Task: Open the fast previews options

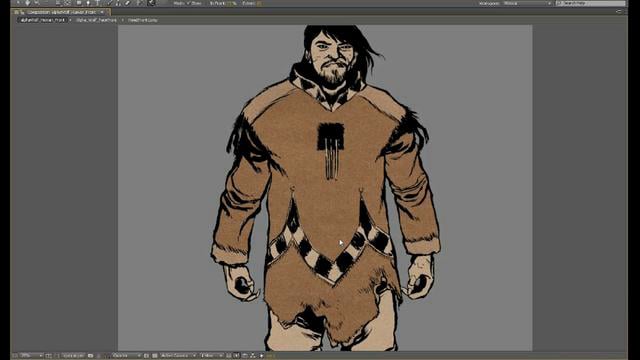Action: point(236,356)
